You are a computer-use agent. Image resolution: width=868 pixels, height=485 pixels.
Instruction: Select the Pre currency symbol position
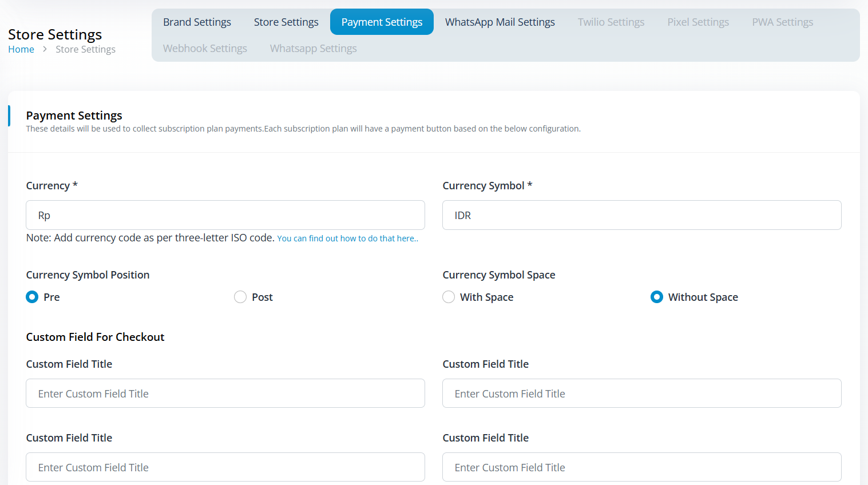(x=32, y=297)
